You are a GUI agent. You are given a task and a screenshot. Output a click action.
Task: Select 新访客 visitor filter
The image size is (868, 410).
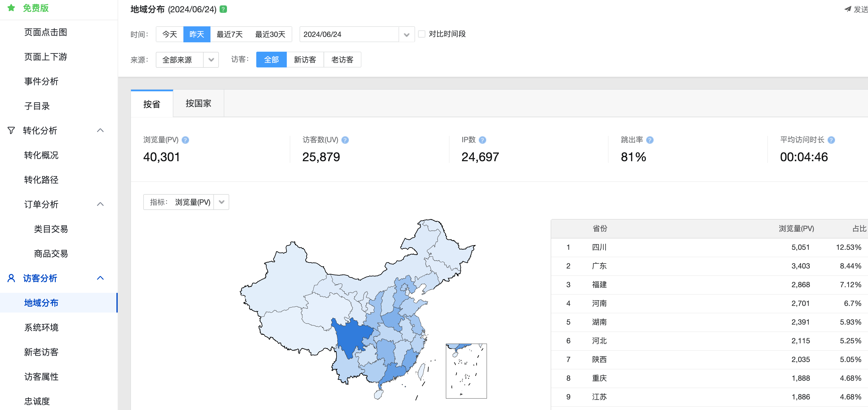(x=305, y=60)
